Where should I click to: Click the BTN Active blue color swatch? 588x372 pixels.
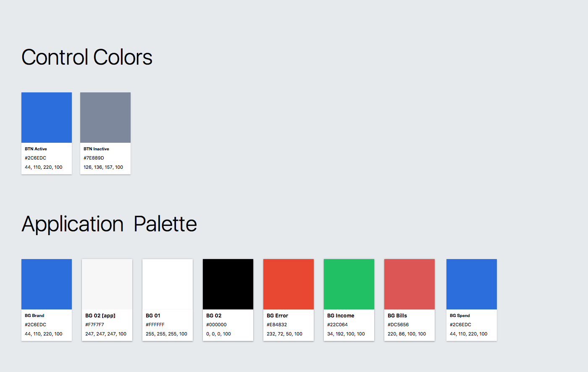(47, 118)
